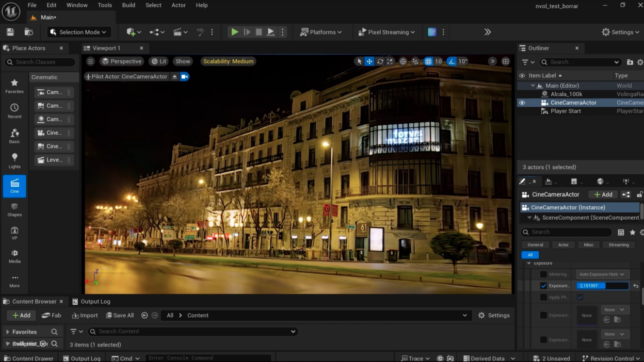644x362 pixels.
Task: Open the Basic category in Place Actors
Action: [14, 136]
